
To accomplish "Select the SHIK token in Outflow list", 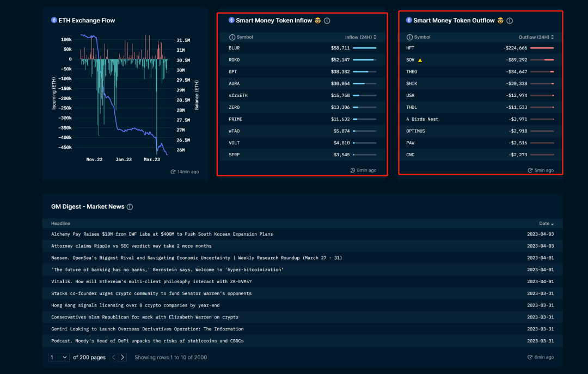I will (x=412, y=84).
